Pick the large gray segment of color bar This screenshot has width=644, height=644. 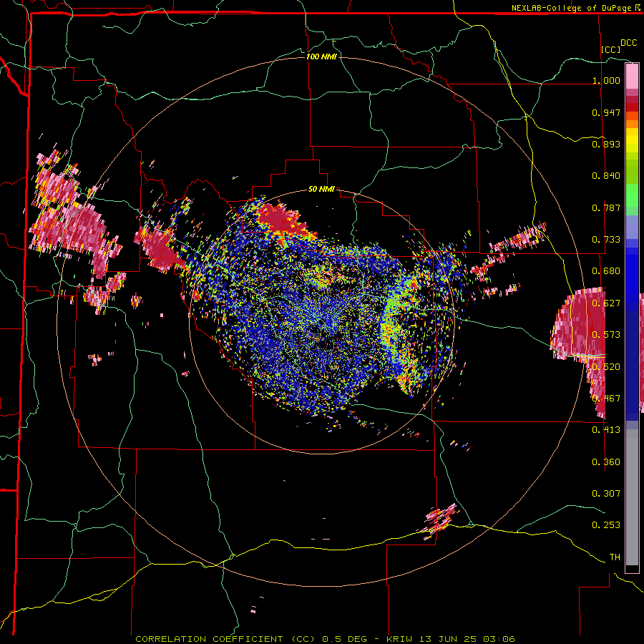(x=632, y=497)
